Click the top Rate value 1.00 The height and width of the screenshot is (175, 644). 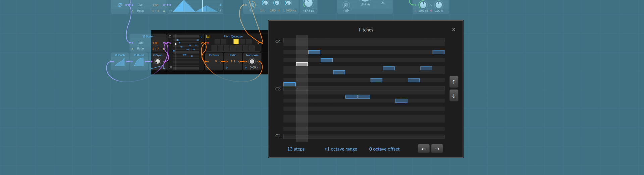[x=155, y=5]
